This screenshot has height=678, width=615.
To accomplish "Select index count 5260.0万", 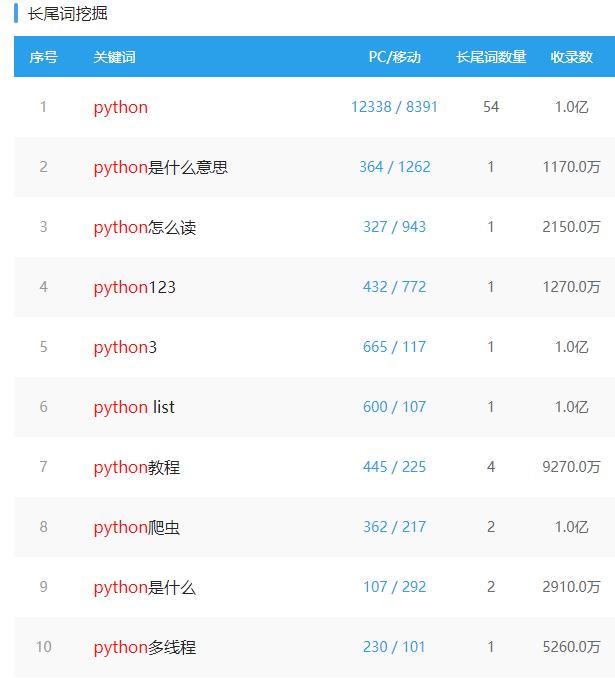I will [x=571, y=647].
